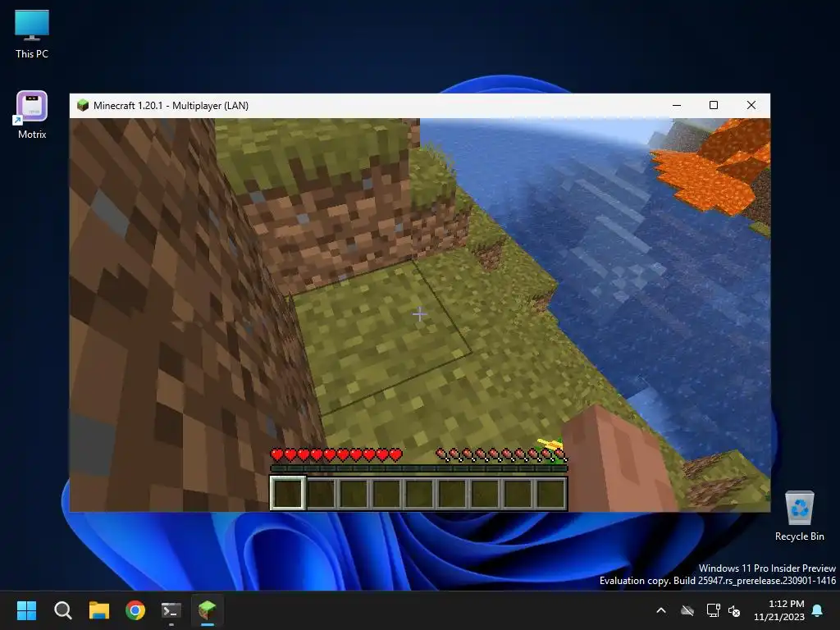
Task: Open the Windows Start menu
Action: pos(26,610)
